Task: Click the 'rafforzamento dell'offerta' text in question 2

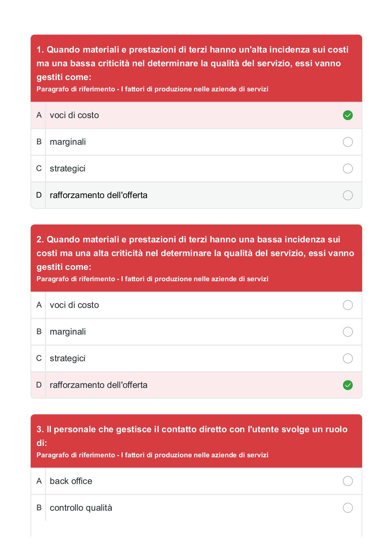Action: pyautogui.click(x=98, y=385)
